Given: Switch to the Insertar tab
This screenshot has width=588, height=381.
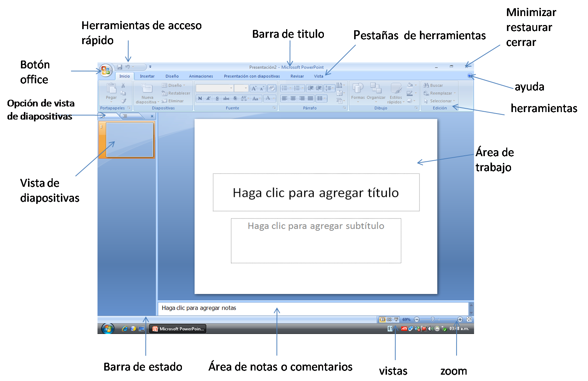Looking at the screenshot, I should pyautogui.click(x=147, y=76).
